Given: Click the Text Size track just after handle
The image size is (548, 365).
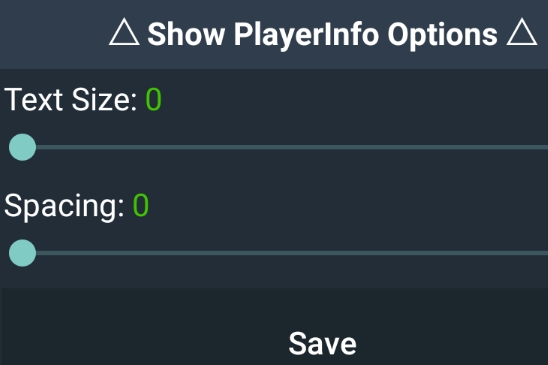Looking at the screenshot, I should 49,147.
